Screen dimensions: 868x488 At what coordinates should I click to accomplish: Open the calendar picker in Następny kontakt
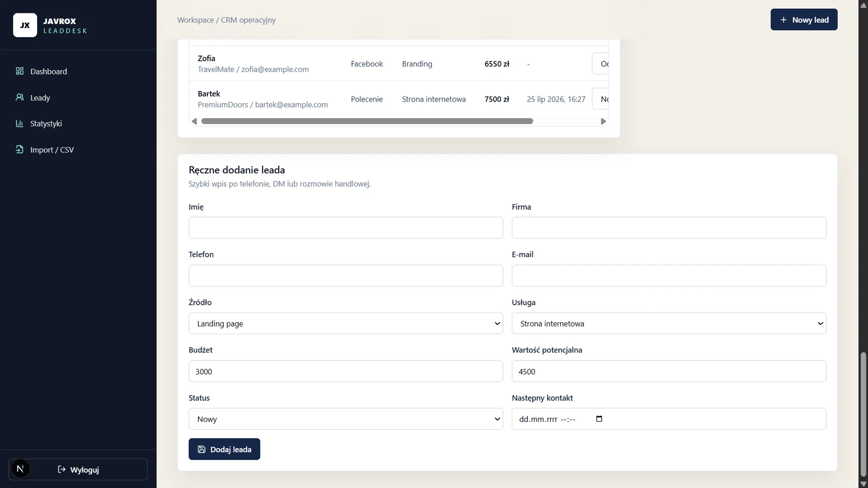[x=599, y=419]
